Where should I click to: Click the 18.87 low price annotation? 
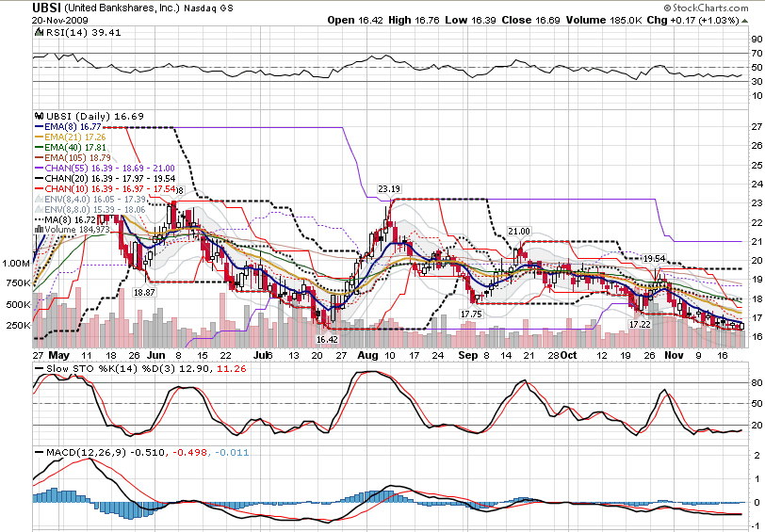coord(144,292)
